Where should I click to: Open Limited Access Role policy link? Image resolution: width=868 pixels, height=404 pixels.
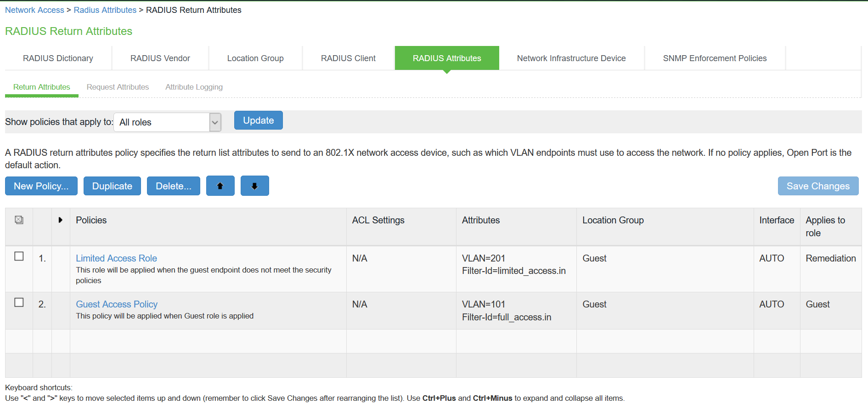coord(116,258)
